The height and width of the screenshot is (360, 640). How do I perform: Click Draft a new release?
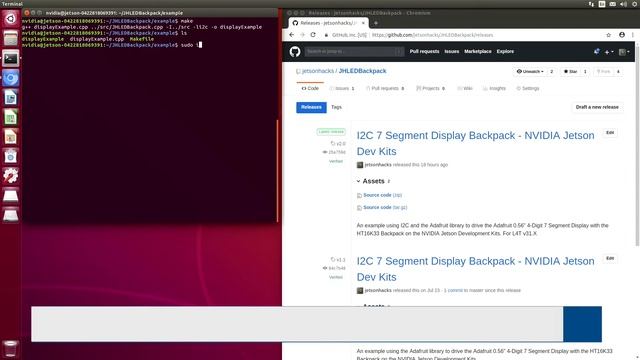(597, 107)
